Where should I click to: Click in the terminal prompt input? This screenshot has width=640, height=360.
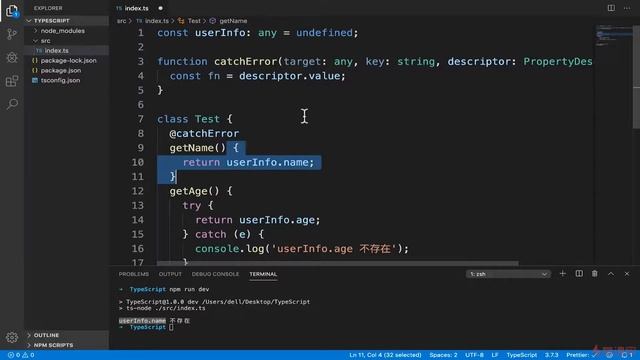(171, 327)
